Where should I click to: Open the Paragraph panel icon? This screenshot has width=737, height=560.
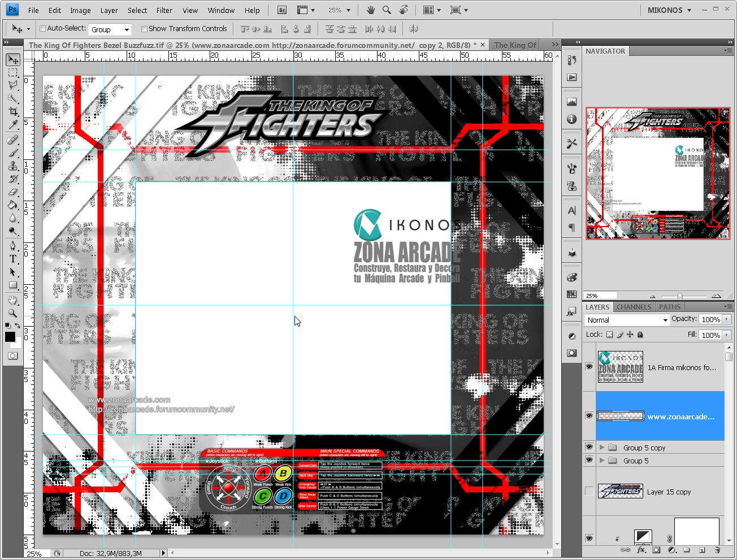(571, 228)
